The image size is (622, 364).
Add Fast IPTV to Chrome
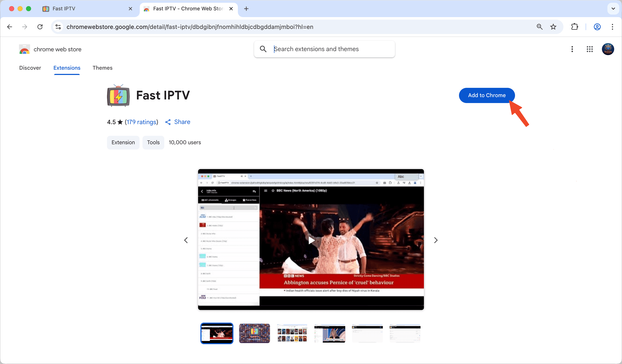click(x=487, y=95)
